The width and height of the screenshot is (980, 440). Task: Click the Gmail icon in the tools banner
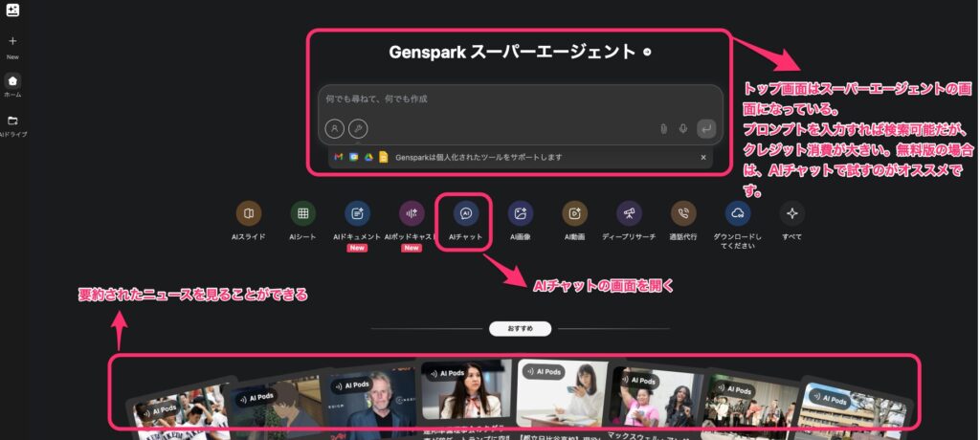(x=339, y=158)
